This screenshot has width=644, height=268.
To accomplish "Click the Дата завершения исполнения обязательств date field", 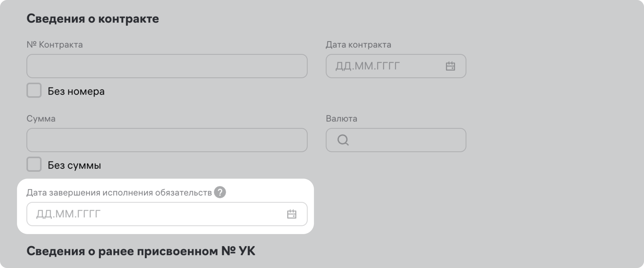I will [x=155, y=214].
